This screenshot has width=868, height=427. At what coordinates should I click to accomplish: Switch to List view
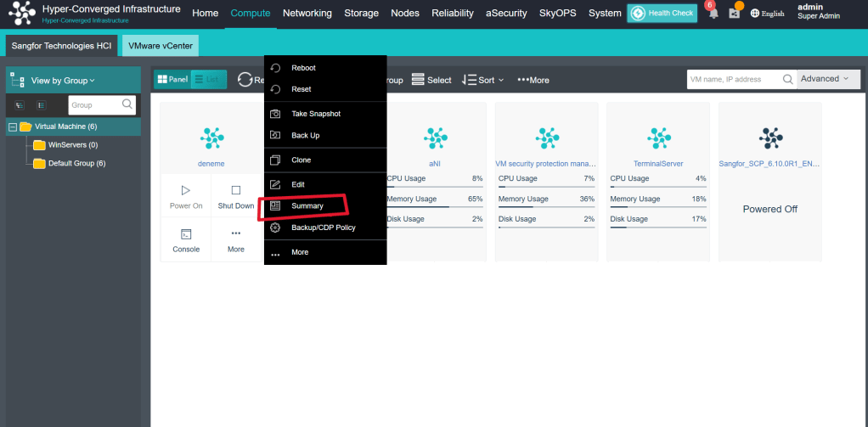coord(209,79)
